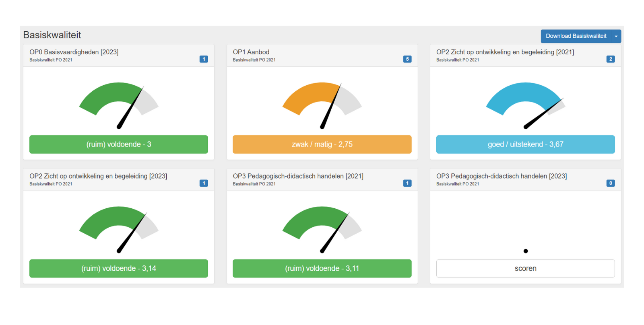Click the count badge on OP2 Zicht [2023] card

pyautogui.click(x=204, y=183)
